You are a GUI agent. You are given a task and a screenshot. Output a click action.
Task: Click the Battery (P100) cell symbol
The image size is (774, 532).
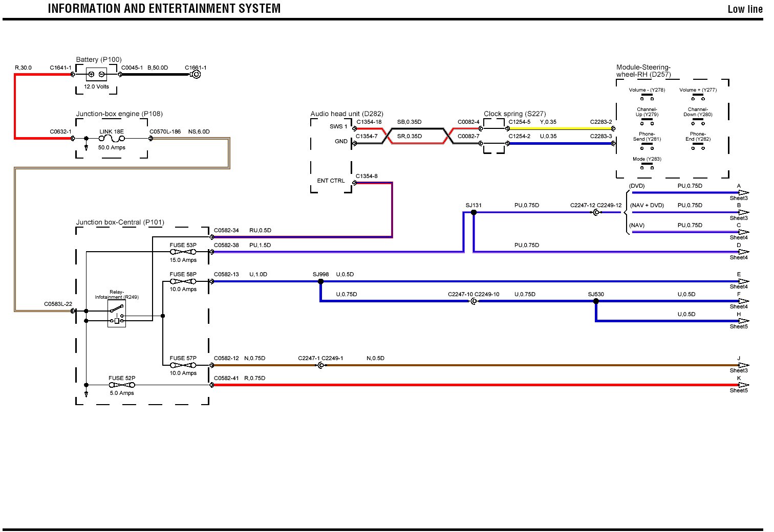pos(96,74)
